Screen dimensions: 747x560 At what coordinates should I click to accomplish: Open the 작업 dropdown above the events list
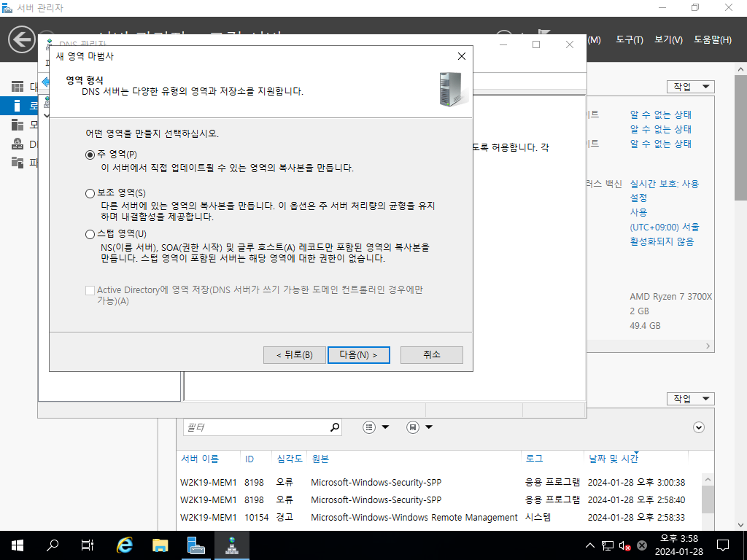click(x=691, y=399)
